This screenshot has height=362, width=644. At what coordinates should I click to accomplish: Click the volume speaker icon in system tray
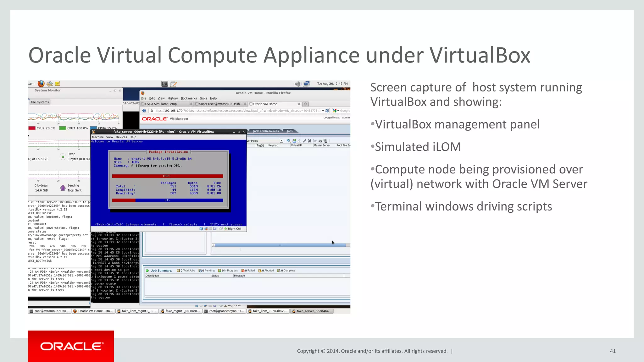pyautogui.click(x=297, y=84)
